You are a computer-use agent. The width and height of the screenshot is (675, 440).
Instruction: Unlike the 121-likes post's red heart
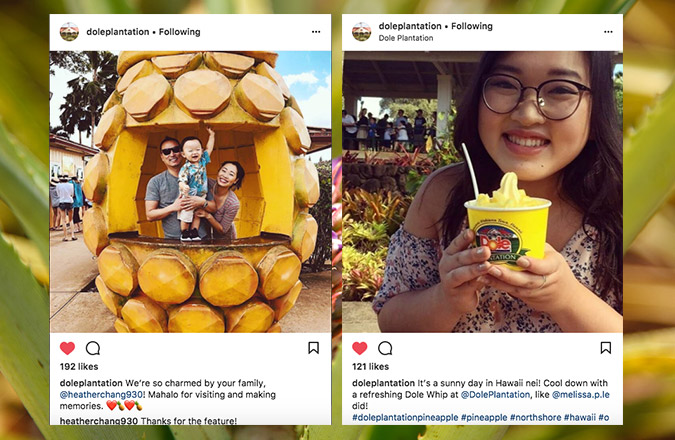(x=359, y=348)
